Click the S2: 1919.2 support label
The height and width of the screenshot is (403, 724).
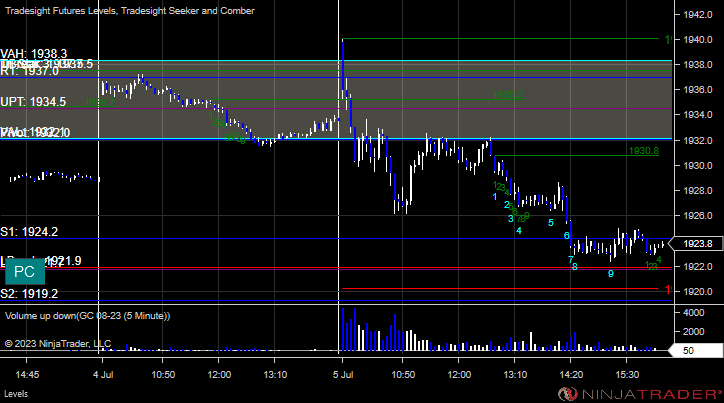pos(29,294)
